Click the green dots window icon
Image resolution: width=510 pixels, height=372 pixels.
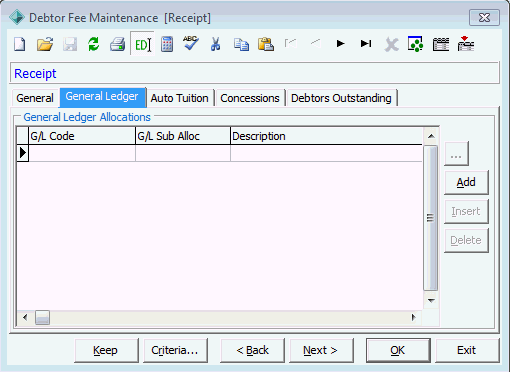416,44
